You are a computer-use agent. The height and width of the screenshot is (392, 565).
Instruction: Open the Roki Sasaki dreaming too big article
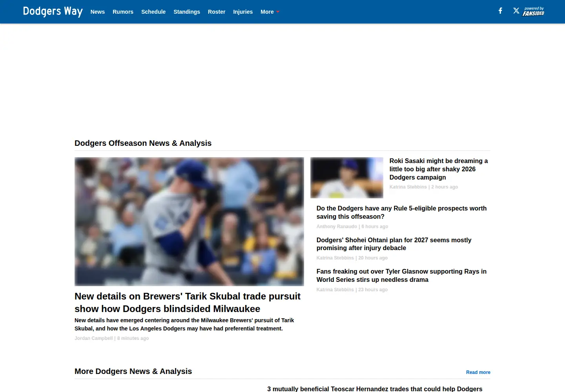(439, 169)
